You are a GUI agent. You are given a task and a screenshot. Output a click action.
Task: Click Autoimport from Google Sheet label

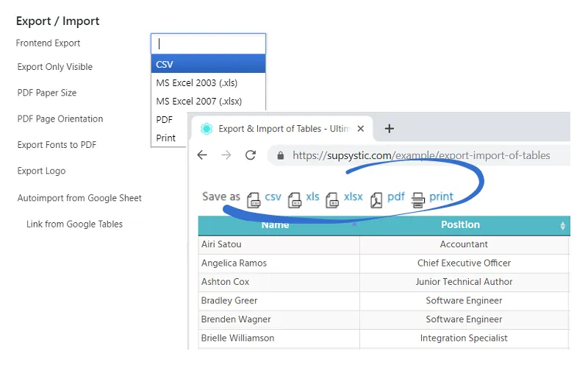click(x=79, y=198)
